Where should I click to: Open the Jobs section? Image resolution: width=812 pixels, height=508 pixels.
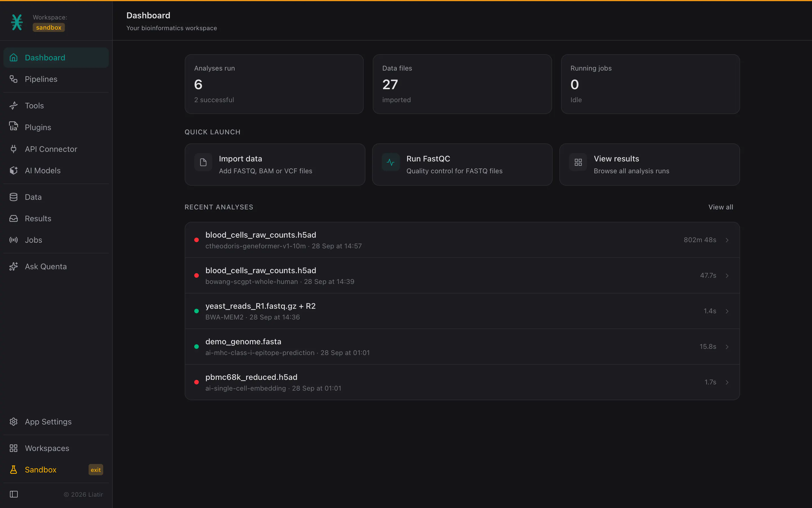tap(56, 240)
